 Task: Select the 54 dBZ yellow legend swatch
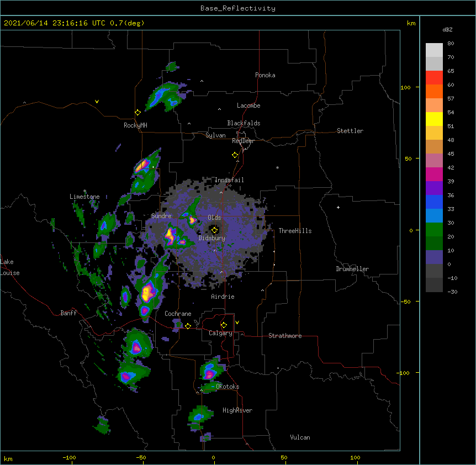(434, 119)
